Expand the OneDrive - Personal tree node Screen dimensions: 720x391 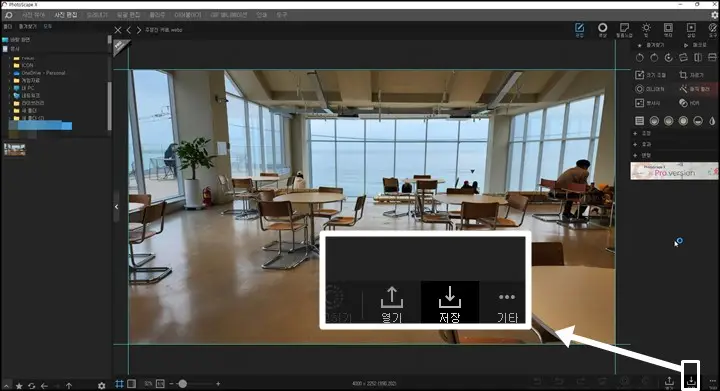[x=10, y=73]
